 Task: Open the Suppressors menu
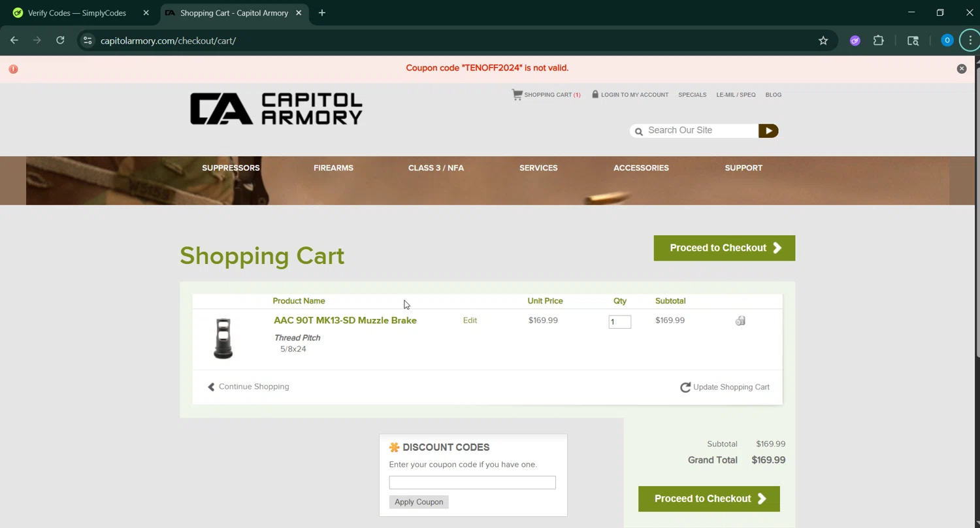[231, 168]
